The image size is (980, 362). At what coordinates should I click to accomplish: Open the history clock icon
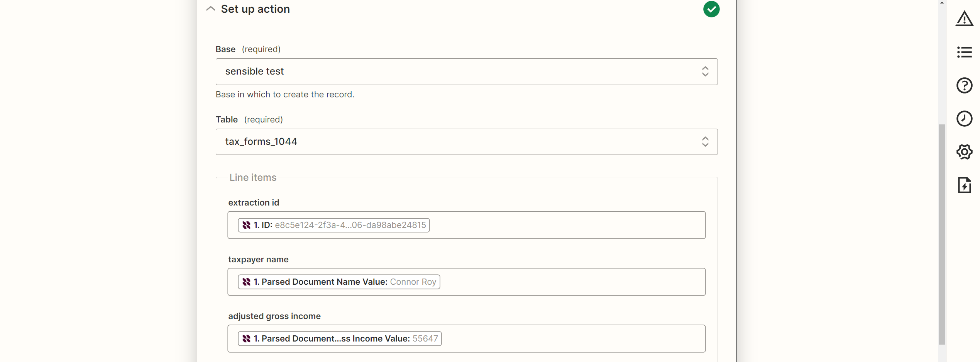964,119
